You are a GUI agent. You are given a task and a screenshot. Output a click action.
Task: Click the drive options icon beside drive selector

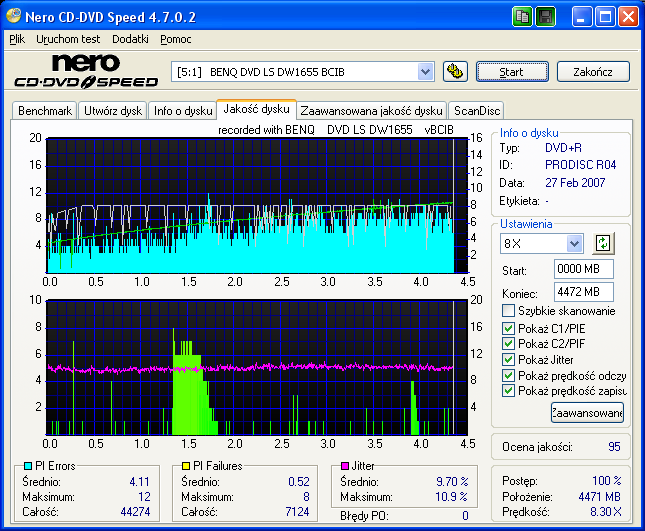click(455, 72)
